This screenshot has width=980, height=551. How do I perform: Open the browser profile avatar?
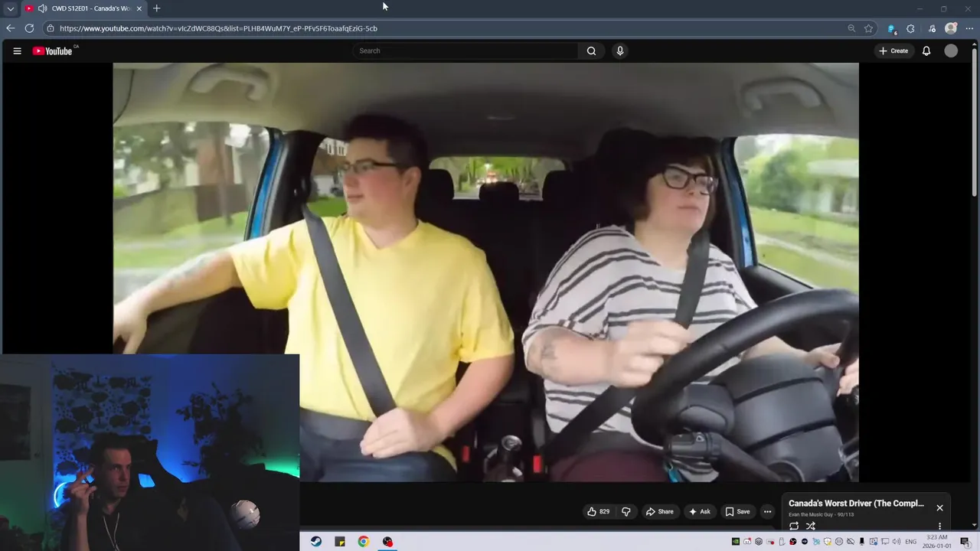click(951, 28)
